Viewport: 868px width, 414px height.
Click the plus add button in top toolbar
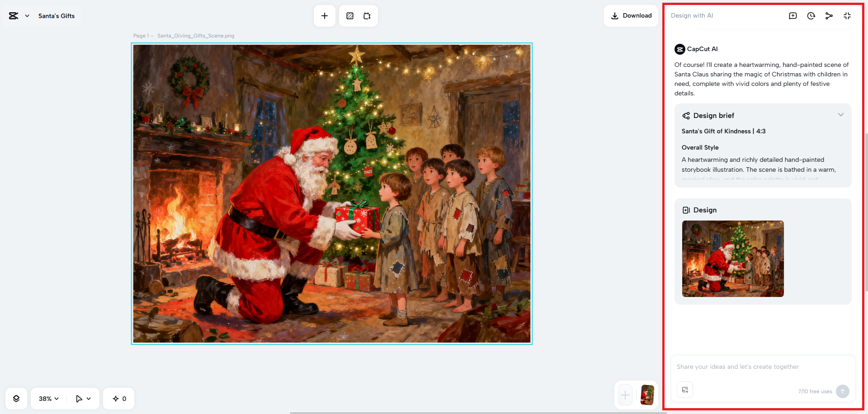[325, 16]
